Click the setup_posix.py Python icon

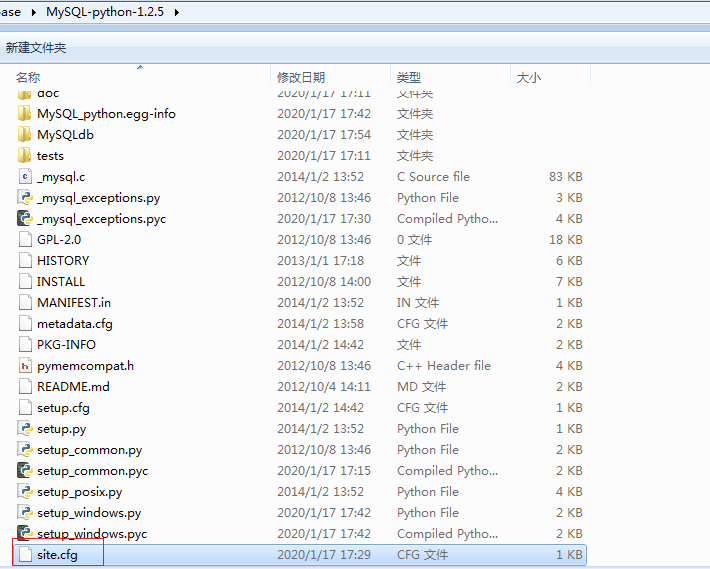pyautogui.click(x=25, y=491)
